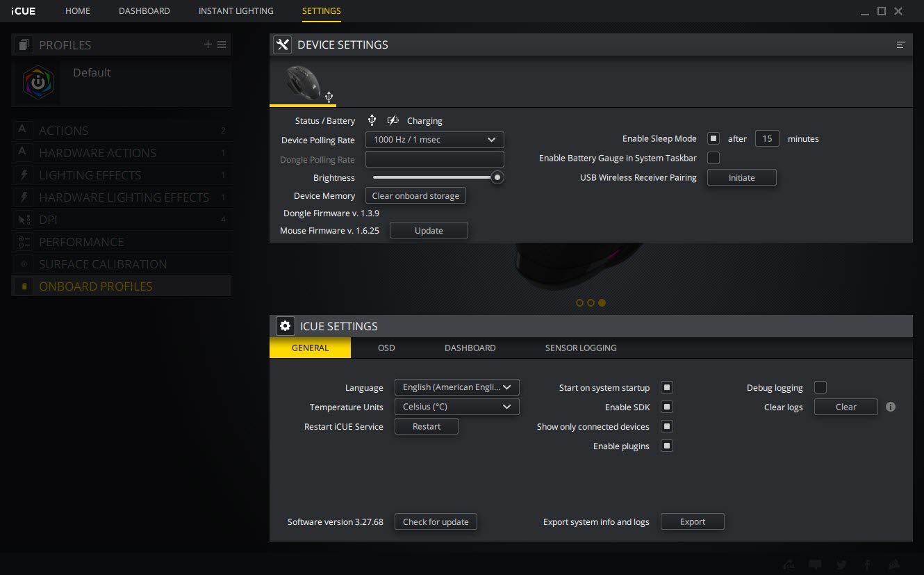Viewport: 924px width, 575px height.
Task: Open the Facebook link in the footer
Action: (x=868, y=565)
